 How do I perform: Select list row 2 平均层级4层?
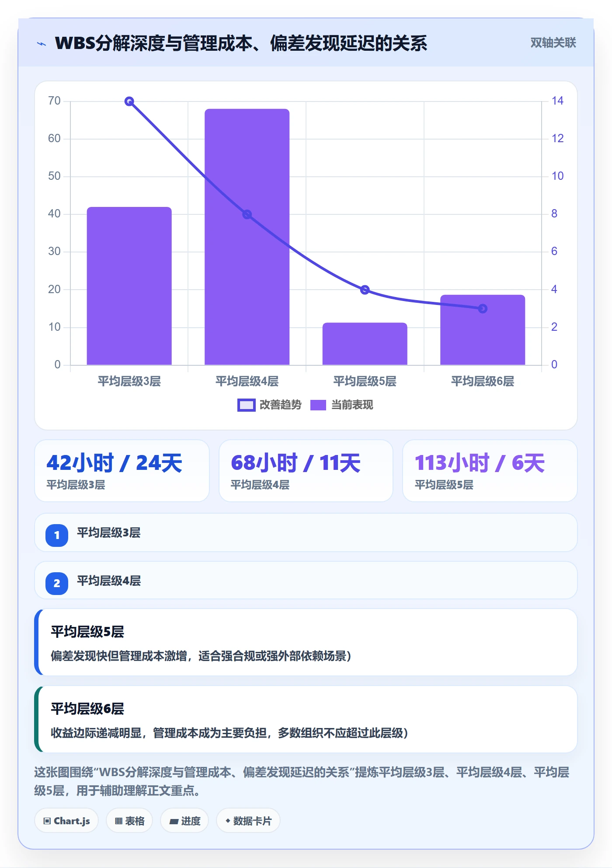pyautogui.click(x=306, y=580)
